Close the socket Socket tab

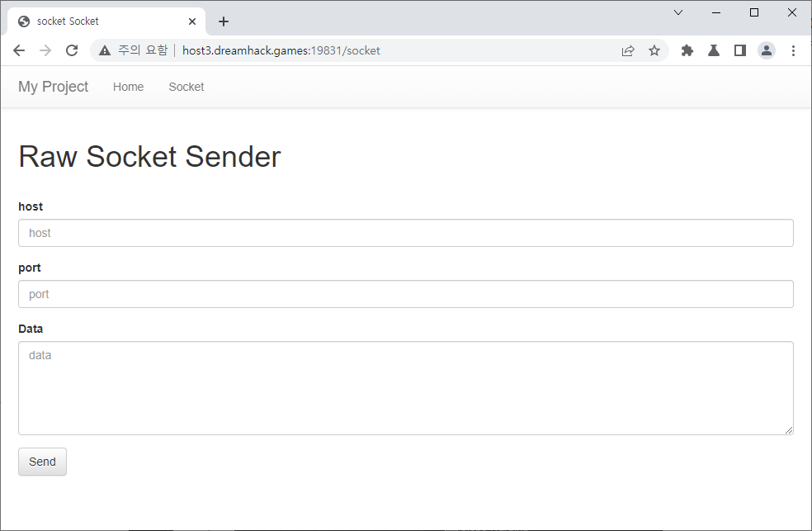coord(192,21)
